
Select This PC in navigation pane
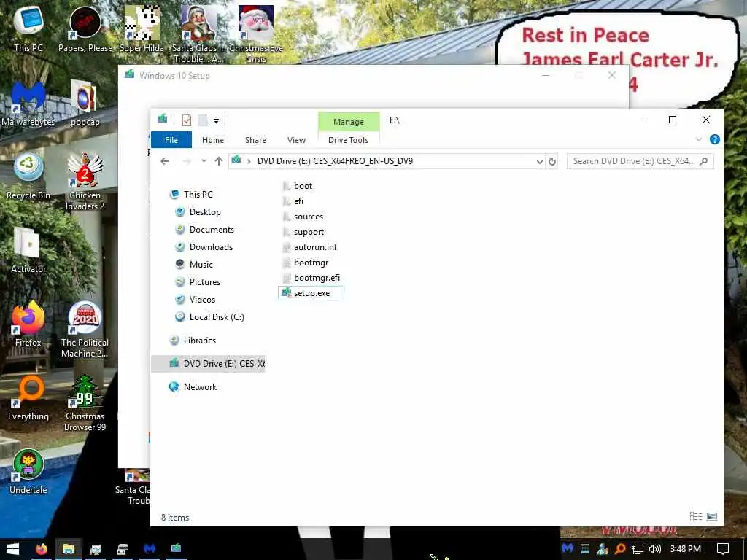click(192, 194)
